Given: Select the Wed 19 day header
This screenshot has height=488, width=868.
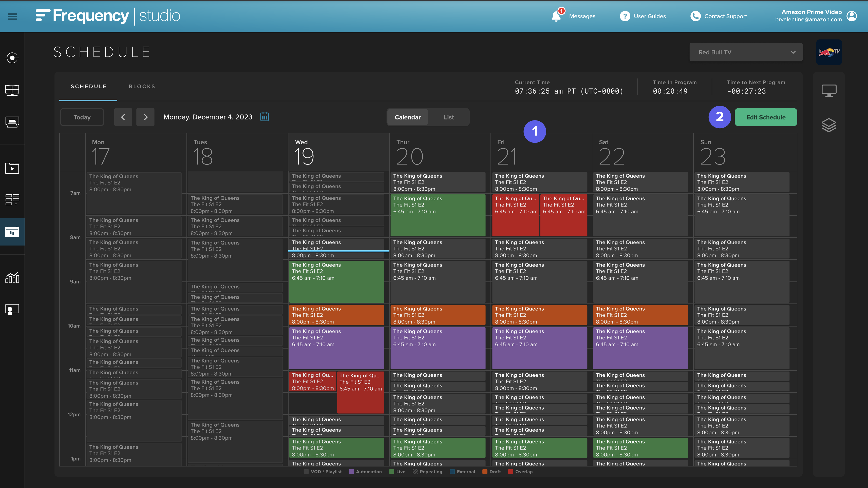Looking at the screenshot, I should point(339,152).
